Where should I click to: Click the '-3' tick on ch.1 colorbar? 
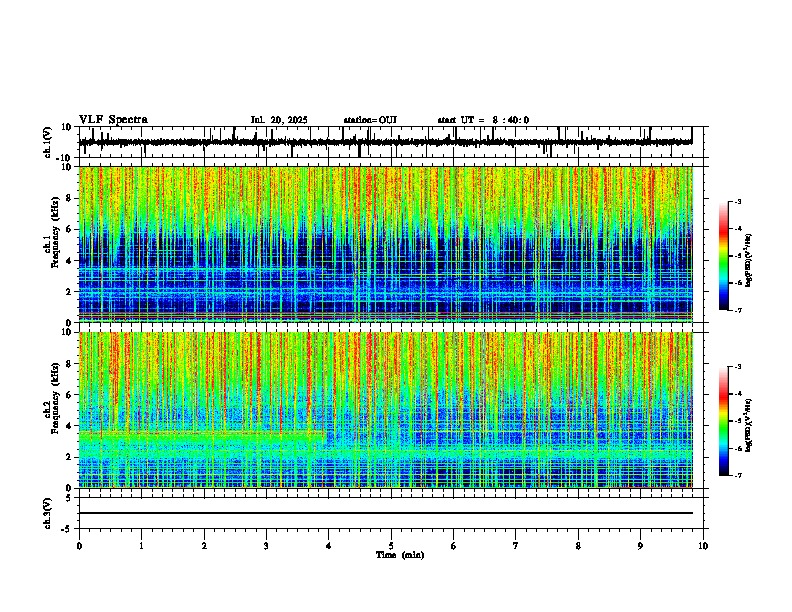pos(737,201)
